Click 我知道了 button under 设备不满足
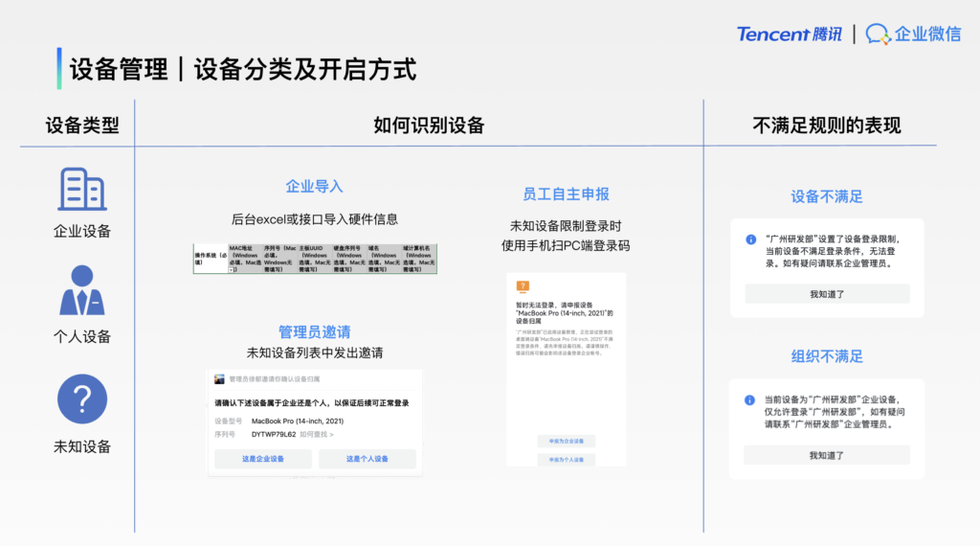 (x=827, y=294)
